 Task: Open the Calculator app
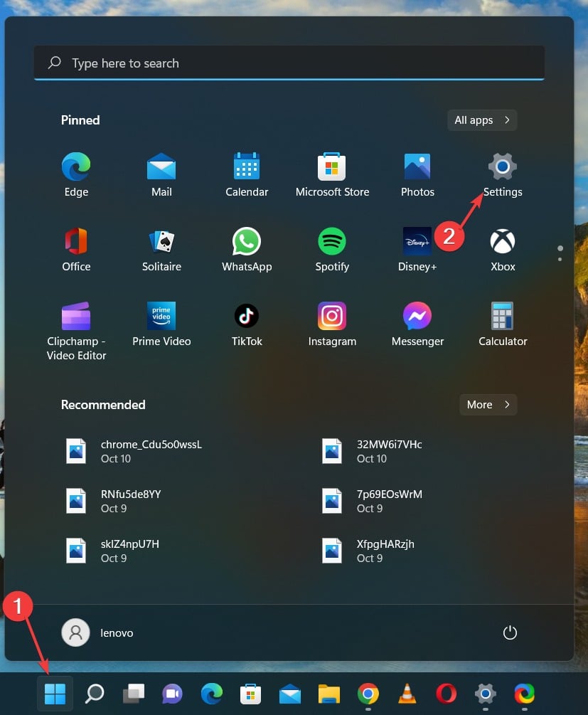pos(503,324)
